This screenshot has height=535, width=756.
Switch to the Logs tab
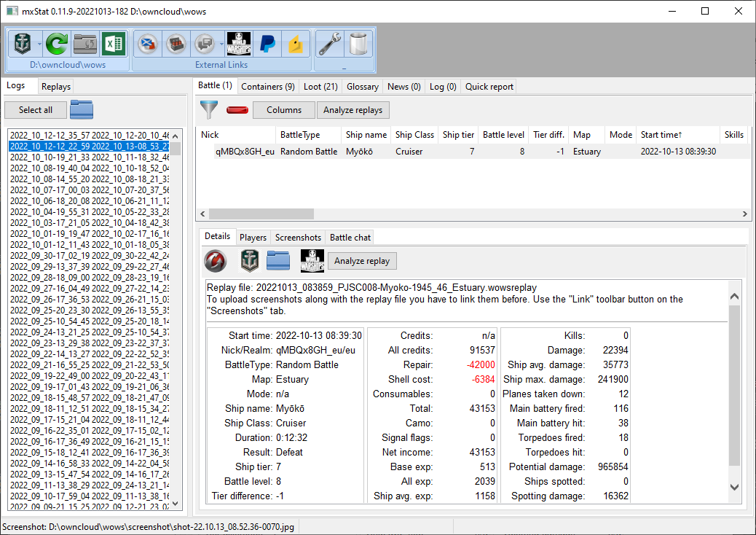(16, 85)
